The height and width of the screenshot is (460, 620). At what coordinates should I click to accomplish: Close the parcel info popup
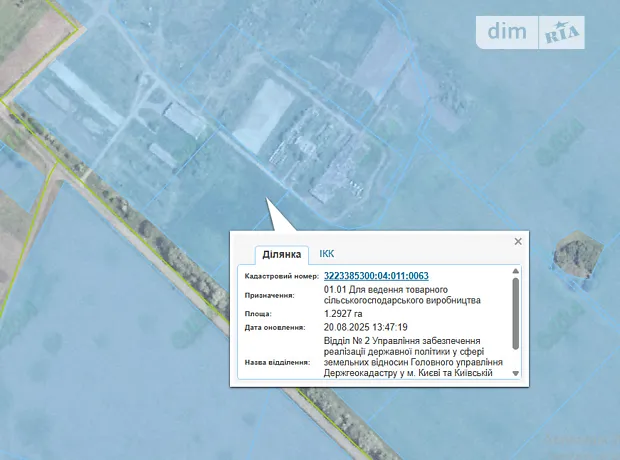click(518, 241)
